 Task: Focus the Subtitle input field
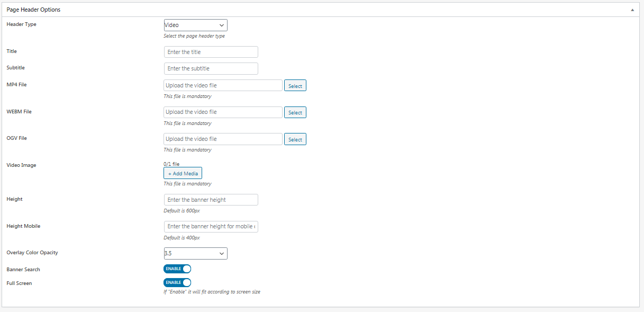(x=211, y=68)
